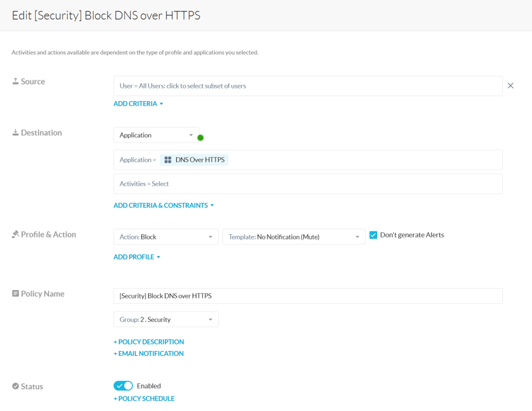
Task: Open the Template: No Notification dropdown
Action: [293, 237]
